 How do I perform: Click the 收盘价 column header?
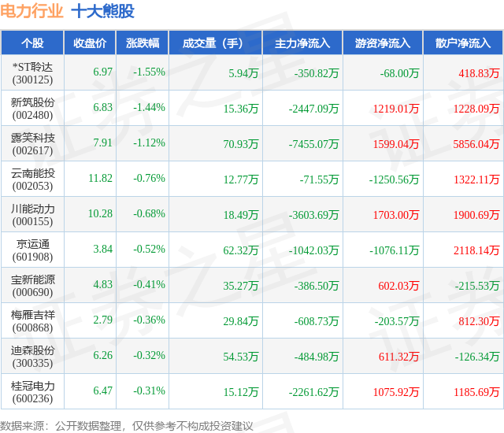click(x=90, y=43)
